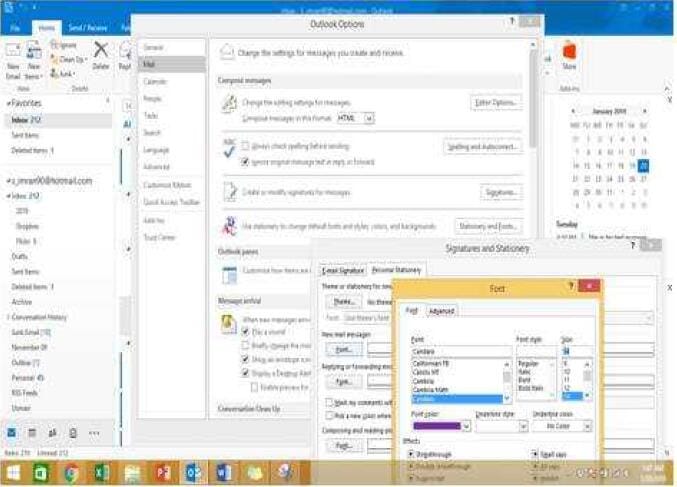Switch to Personal Stationery tab
Screen dimensions: 677x487
coord(396,270)
